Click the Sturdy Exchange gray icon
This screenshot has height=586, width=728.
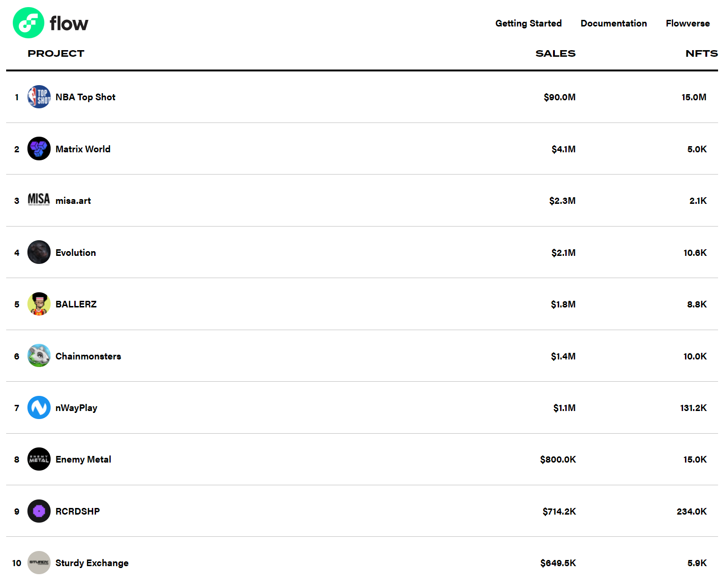39,563
